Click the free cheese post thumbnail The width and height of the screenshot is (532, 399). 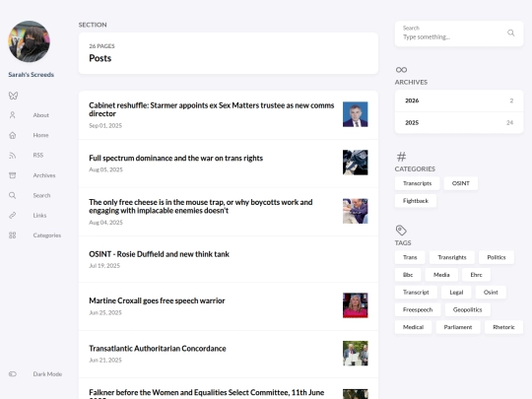click(356, 211)
